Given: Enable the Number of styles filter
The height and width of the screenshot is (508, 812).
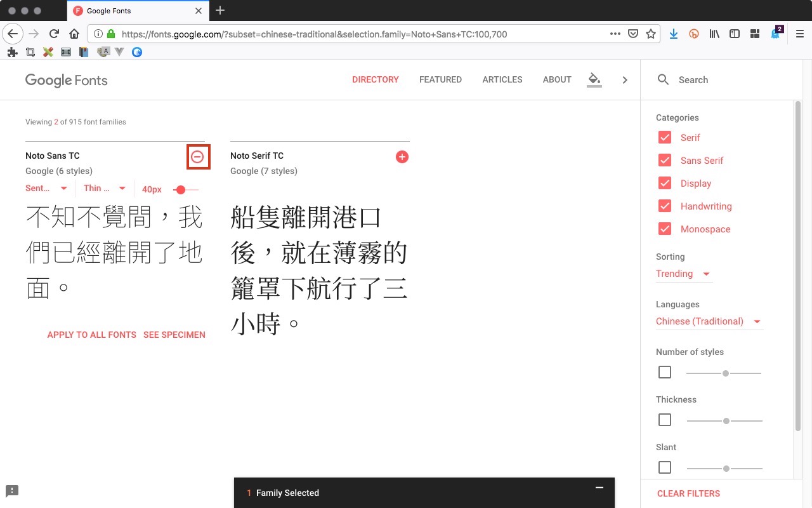Looking at the screenshot, I should pos(664,372).
